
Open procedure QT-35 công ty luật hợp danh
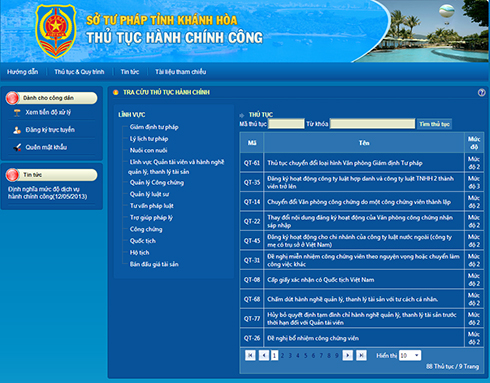coord(360,182)
